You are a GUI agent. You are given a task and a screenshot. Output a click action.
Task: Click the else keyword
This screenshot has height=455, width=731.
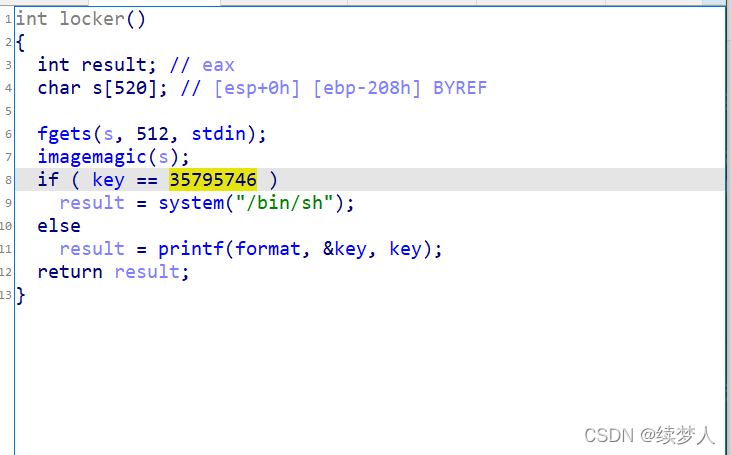point(59,226)
